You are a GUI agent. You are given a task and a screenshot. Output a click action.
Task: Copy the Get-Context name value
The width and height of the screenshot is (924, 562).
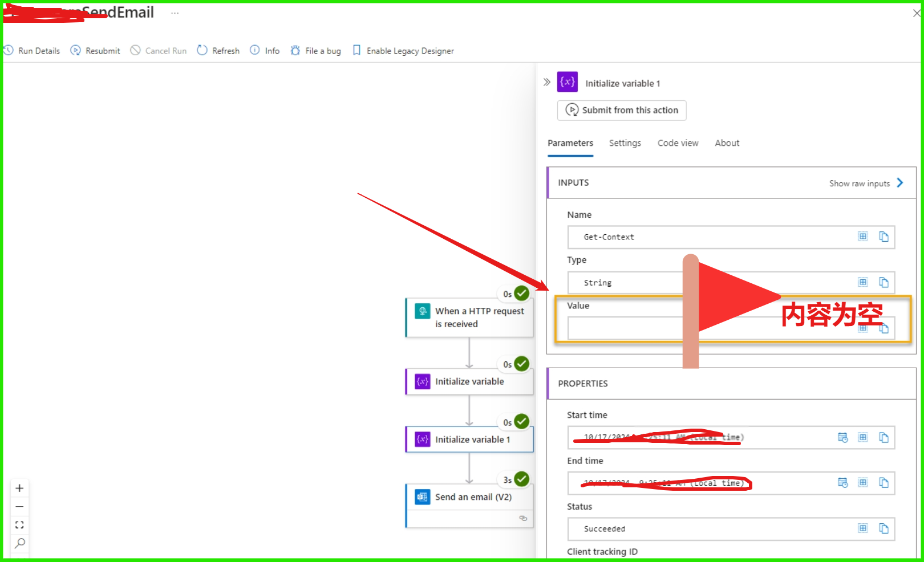click(884, 237)
